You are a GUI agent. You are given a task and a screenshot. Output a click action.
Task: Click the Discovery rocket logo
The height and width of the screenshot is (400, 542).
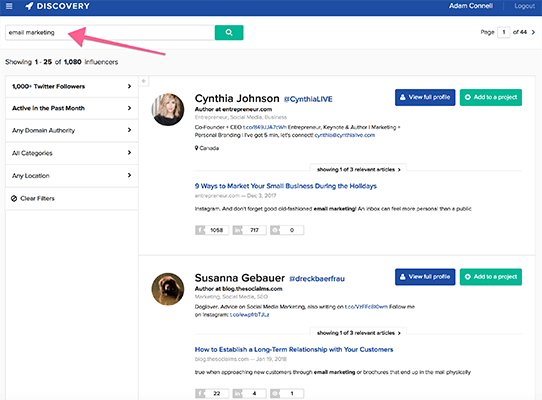pyautogui.click(x=57, y=6)
